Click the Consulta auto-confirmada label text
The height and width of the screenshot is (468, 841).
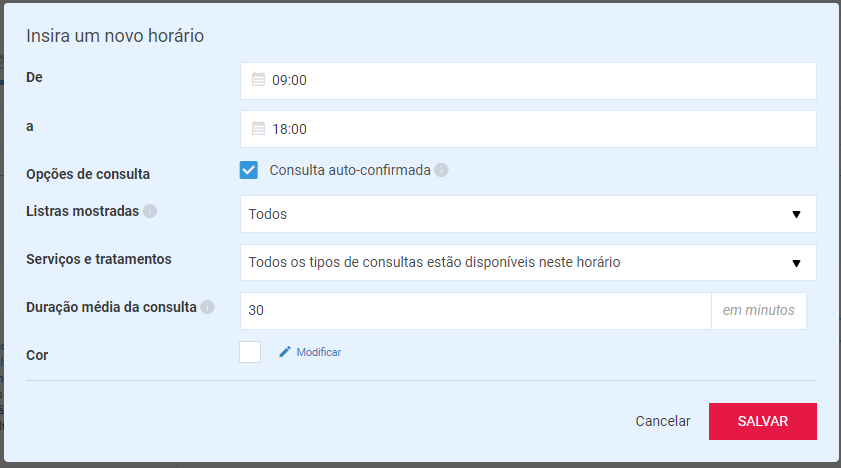coord(350,170)
